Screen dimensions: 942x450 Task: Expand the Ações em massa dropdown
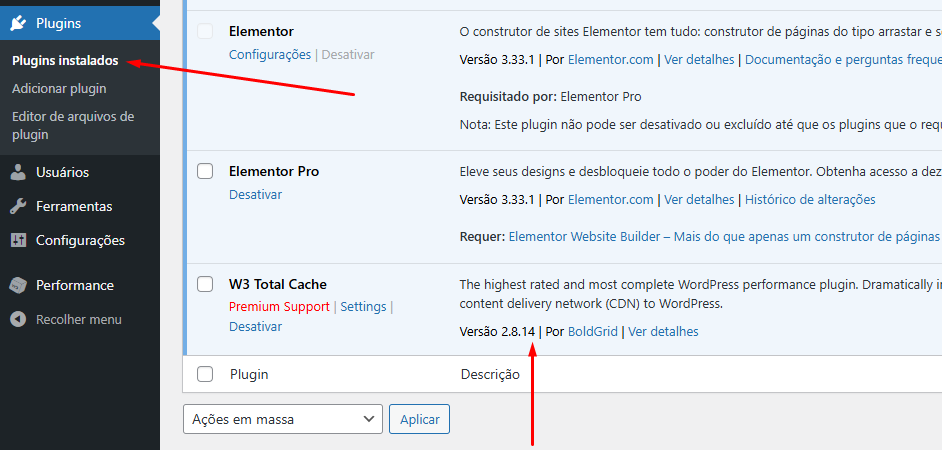tap(283, 419)
